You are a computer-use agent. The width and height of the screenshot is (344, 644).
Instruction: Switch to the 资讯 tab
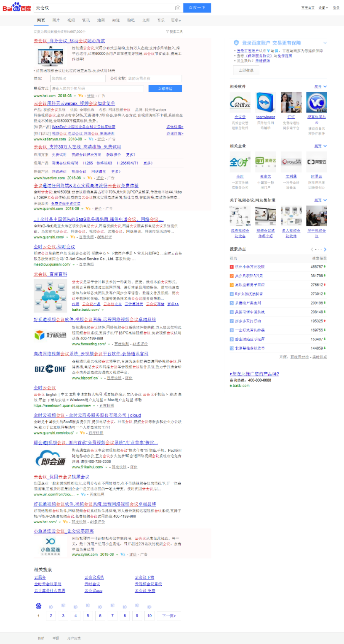pos(86,20)
